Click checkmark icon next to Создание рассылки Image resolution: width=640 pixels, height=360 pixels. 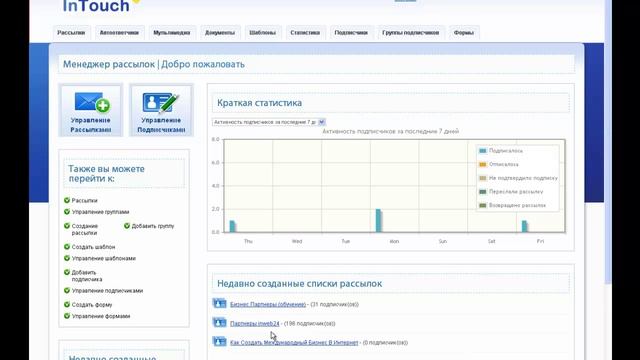pyautogui.click(x=67, y=225)
